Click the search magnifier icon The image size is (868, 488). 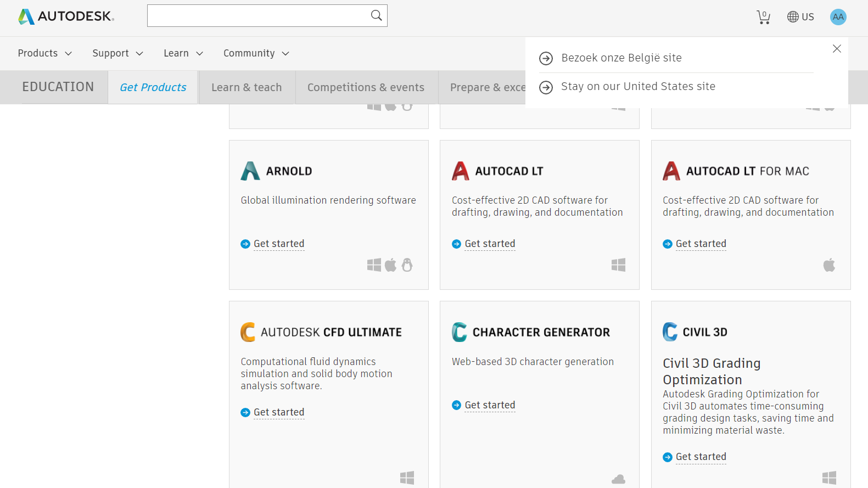[x=376, y=15]
